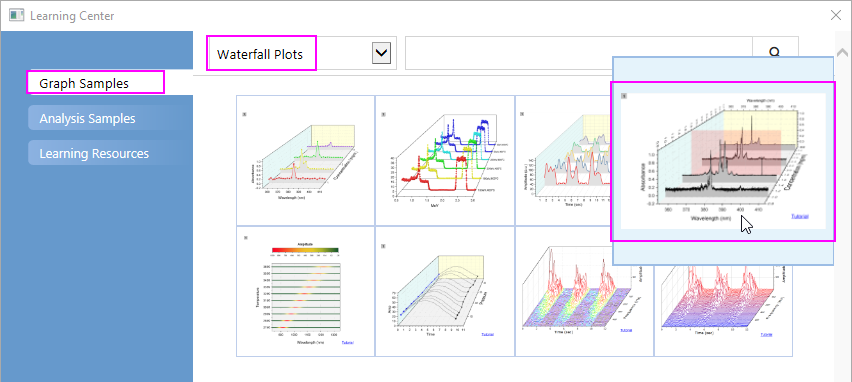Select the filled Amplitude vs Time (min) waterfall thumbnail
The image size is (852, 382).
click(564, 160)
